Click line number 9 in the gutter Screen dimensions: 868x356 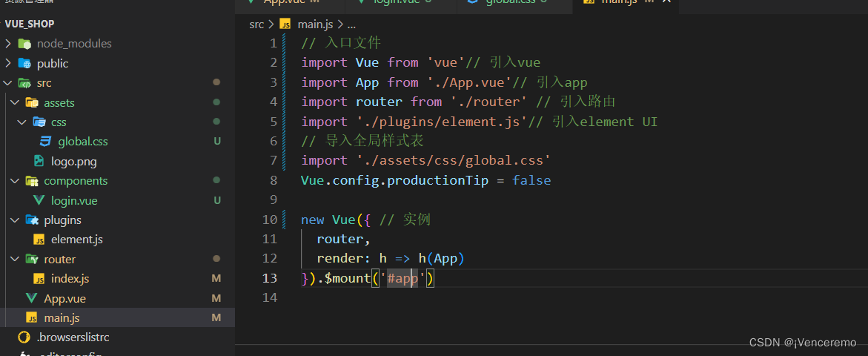[x=274, y=200]
